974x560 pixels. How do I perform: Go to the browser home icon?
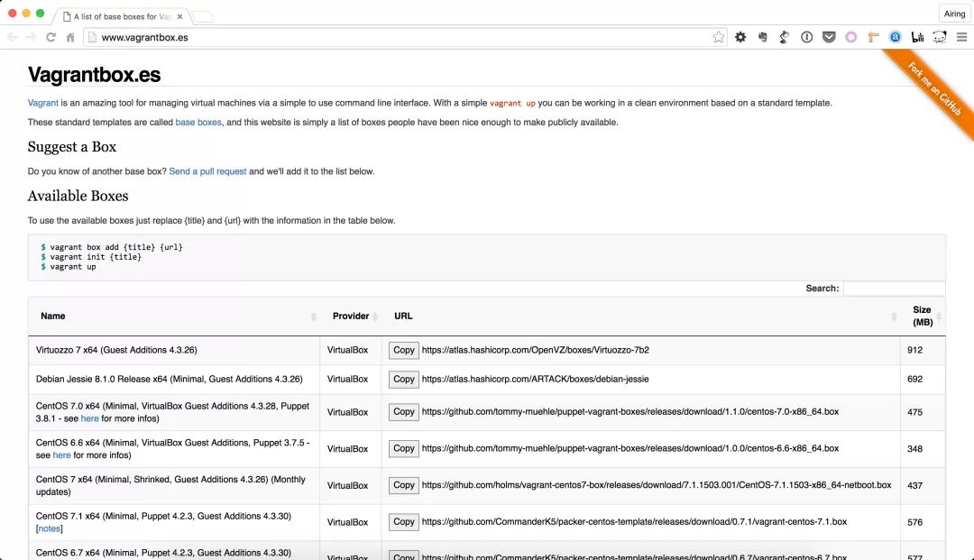(70, 37)
